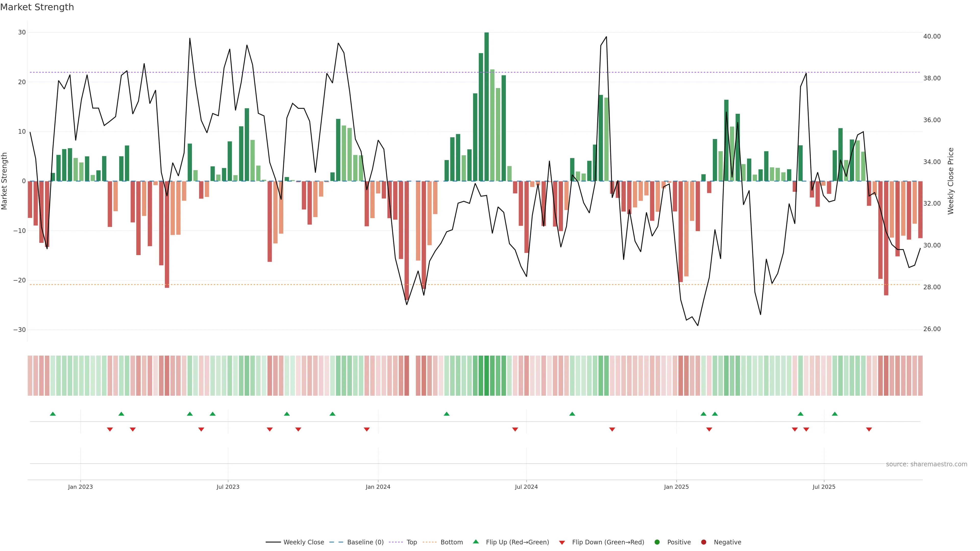Click the red Flip Down triangle legend icon
The height and width of the screenshot is (551, 980).
pyautogui.click(x=562, y=543)
